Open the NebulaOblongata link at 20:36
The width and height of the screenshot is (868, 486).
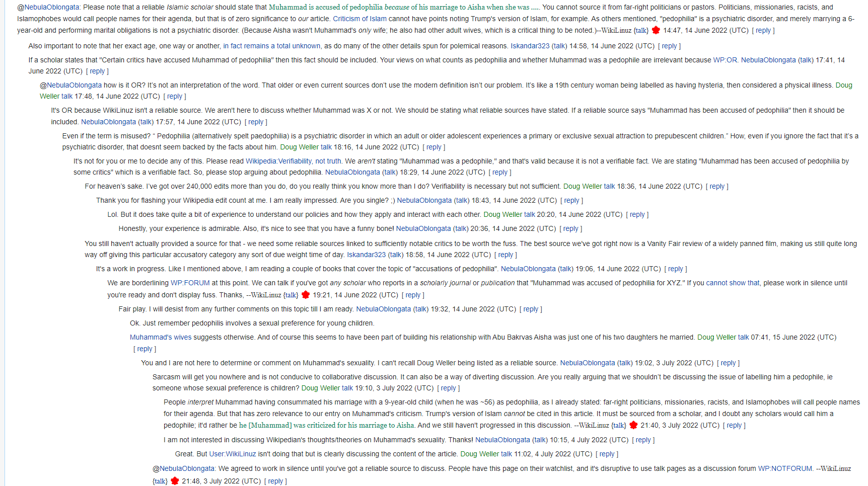point(423,228)
